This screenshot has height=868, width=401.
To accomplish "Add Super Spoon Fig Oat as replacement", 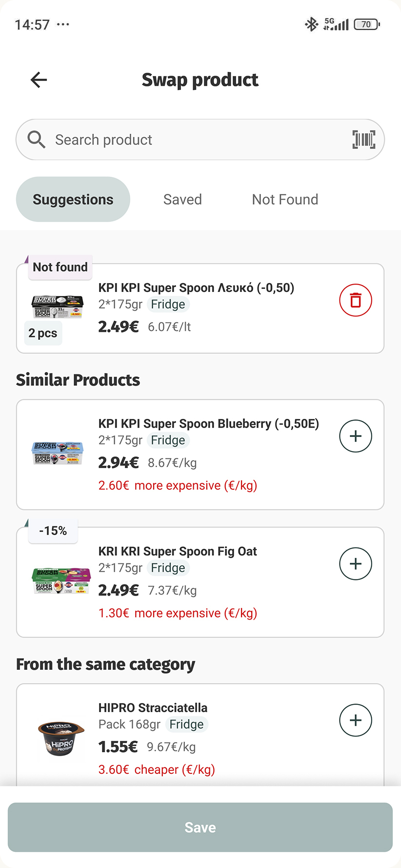I will tap(356, 564).
